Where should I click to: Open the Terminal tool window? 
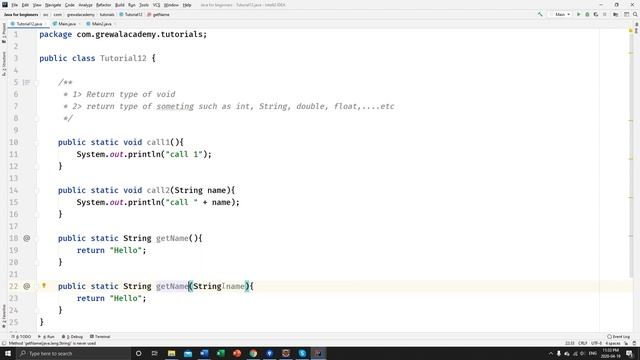pyautogui.click(x=100, y=337)
